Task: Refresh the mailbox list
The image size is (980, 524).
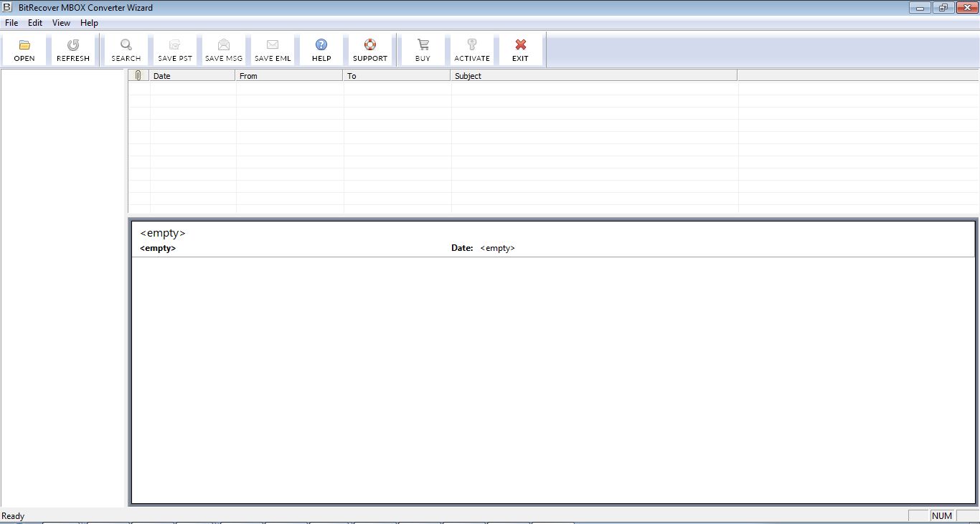Action: pos(73,50)
